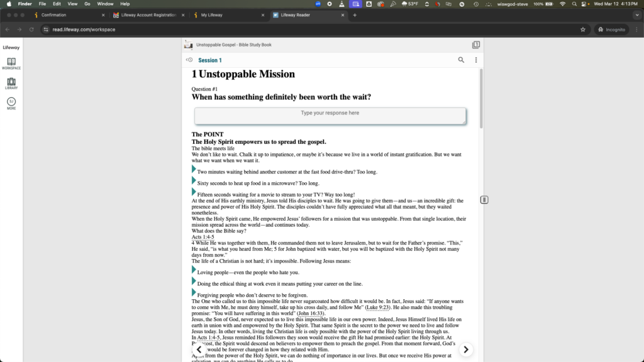Open the Time Machine clock icon in the menu bar
644x362 pixels.
coord(475,4)
